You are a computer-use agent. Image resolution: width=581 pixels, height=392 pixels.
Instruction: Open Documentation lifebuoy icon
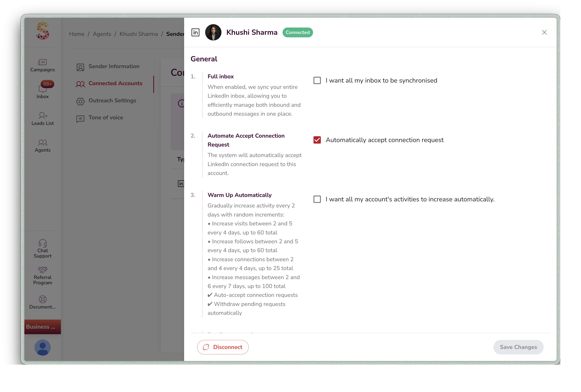click(42, 299)
